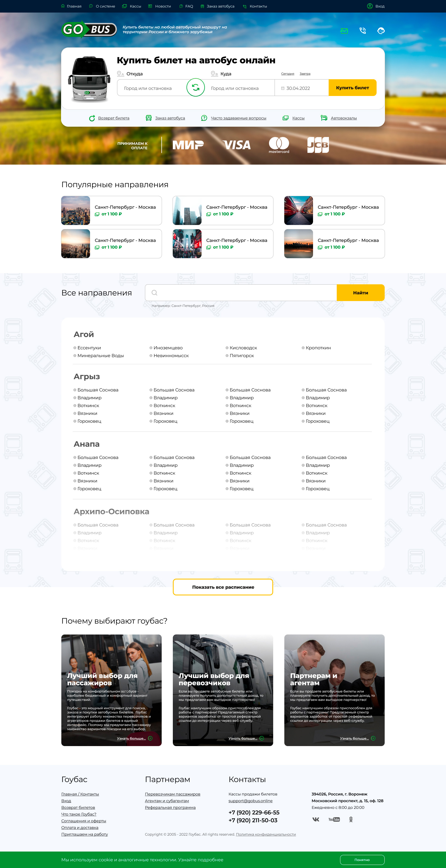Click the user profile icon next to Вход
The width and height of the screenshot is (446, 868).
click(370, 6)
